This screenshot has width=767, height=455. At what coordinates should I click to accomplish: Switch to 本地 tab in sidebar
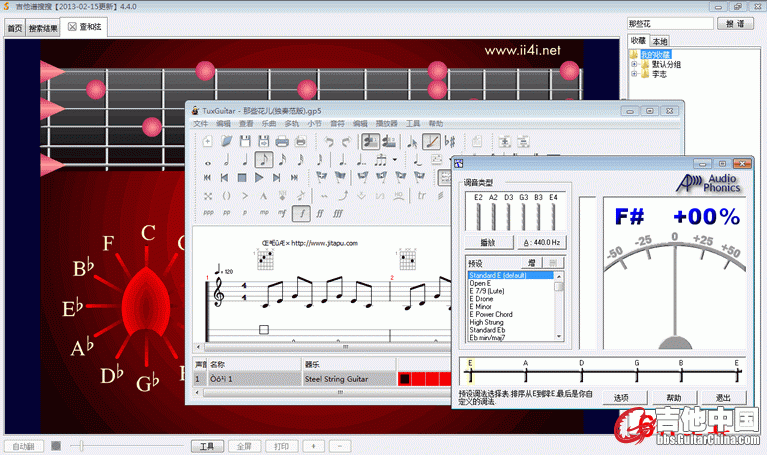coord(660,42)
